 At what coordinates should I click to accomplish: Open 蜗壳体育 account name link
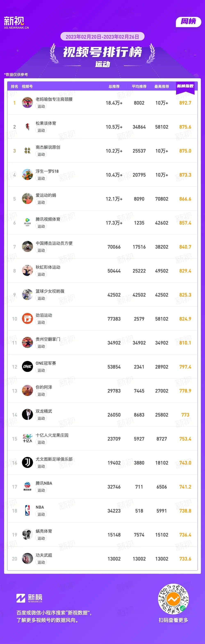click(x=44, y=531)
